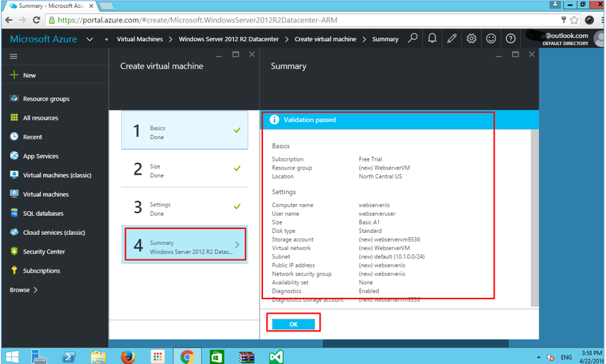The width and height of the screenshot is (606, 364).
Task: Click the Summary blade scrollbar
Action: (535, 218)
